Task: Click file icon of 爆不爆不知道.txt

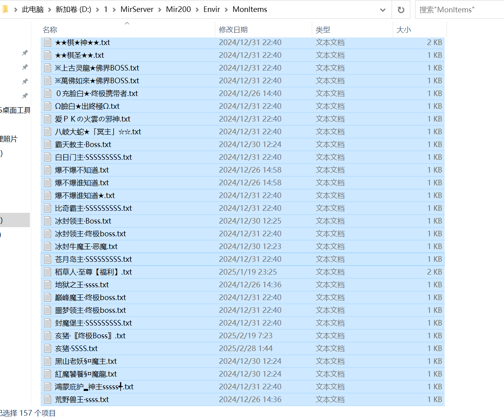Action: 48,170
